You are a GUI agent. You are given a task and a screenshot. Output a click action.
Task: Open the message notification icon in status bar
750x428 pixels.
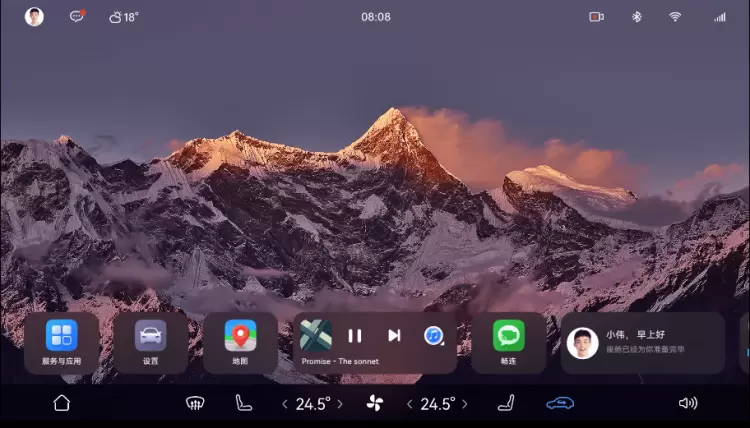pos(77,17)
